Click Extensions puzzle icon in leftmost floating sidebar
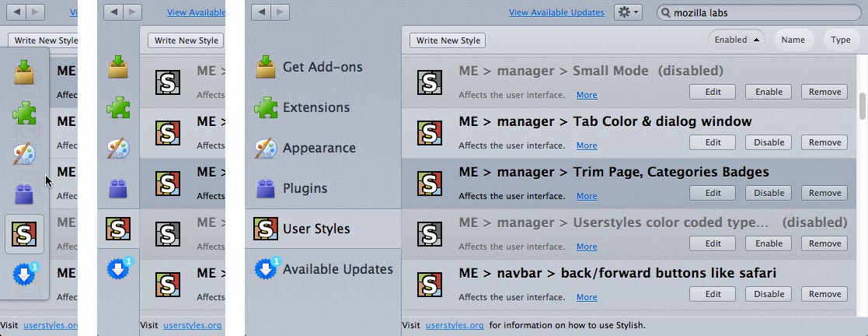Screen dimensions: 868x336 click(x=24, y=113)
